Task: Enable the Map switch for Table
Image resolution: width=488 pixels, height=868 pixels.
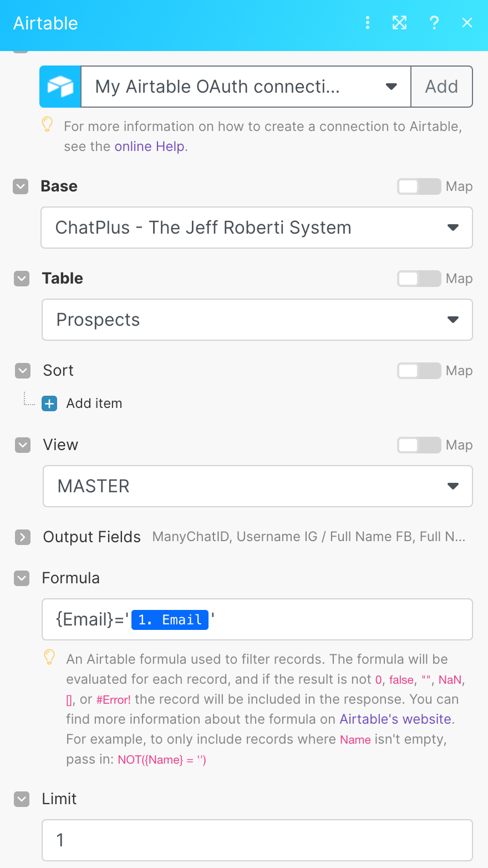Action: [x=419, y=279]
